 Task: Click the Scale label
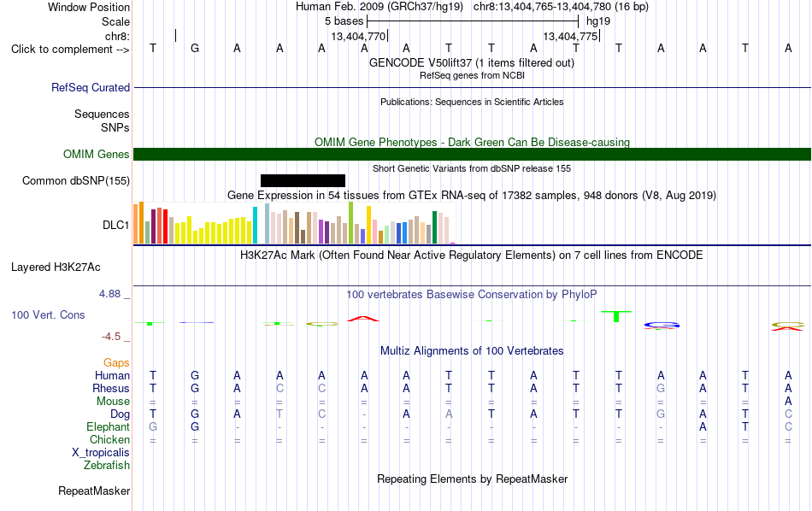(115, 21)
